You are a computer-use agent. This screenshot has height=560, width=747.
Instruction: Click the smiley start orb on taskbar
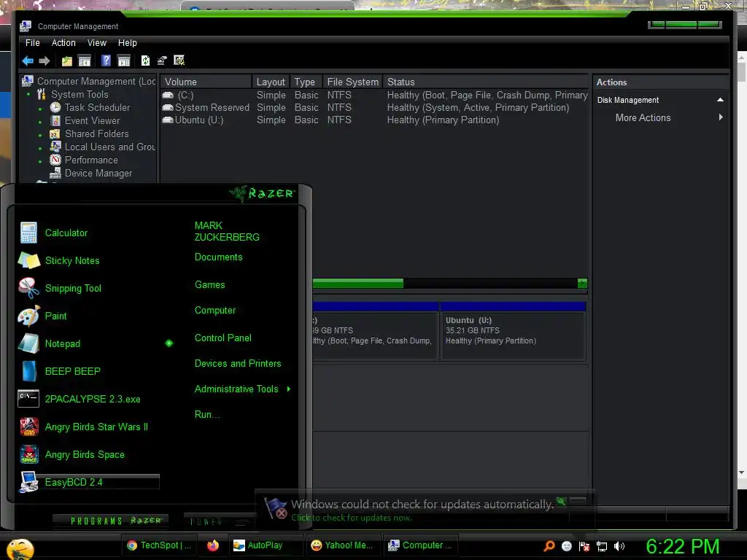point(20,548)
